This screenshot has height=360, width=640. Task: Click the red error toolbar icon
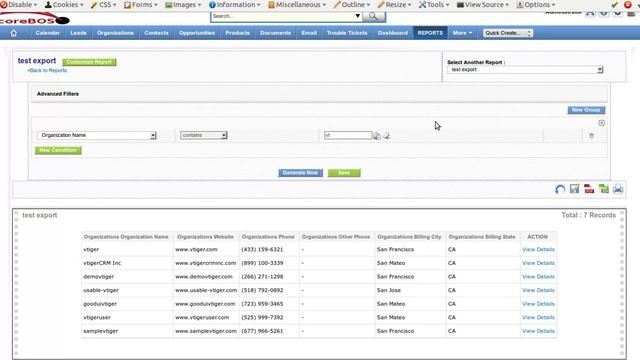click(628, 4)
